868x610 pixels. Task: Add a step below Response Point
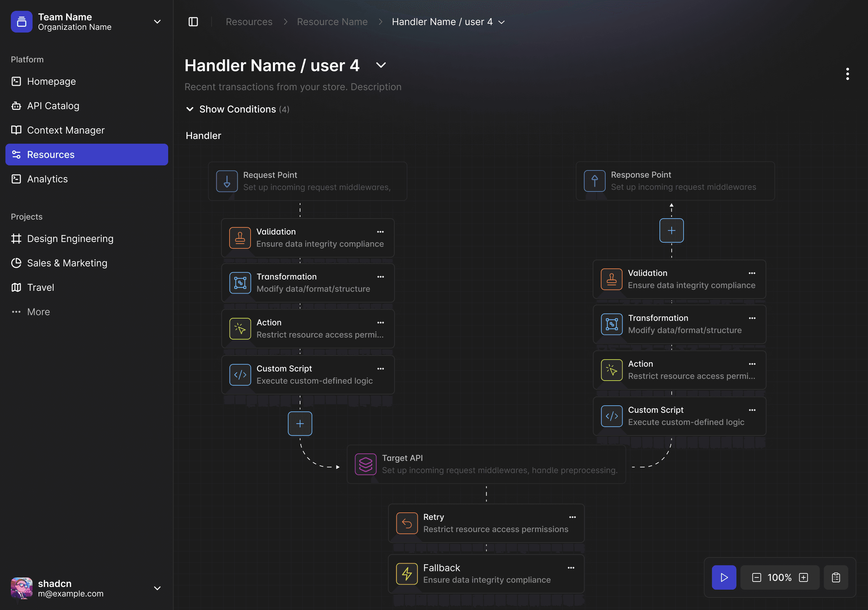(671, 230)
